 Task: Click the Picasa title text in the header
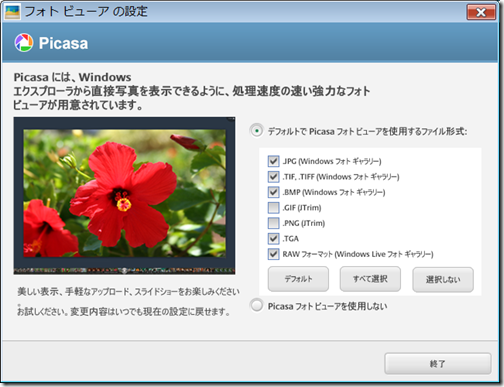(x=63, y=43)
